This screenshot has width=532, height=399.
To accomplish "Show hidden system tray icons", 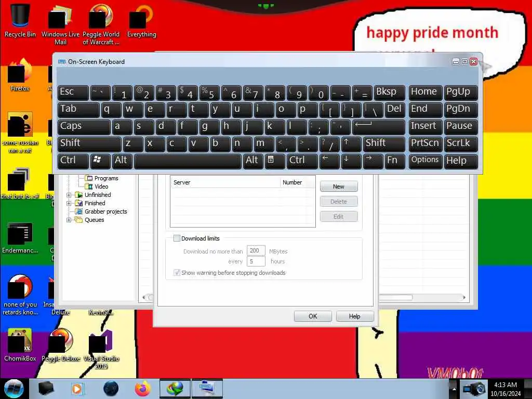I will pyautogui.click(x=454, y=389).
